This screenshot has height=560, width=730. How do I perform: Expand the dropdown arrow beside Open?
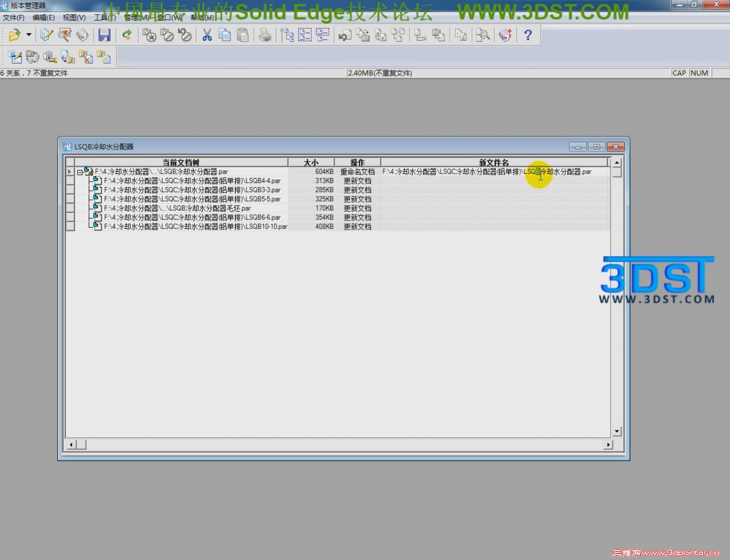[x=29, y=35]
